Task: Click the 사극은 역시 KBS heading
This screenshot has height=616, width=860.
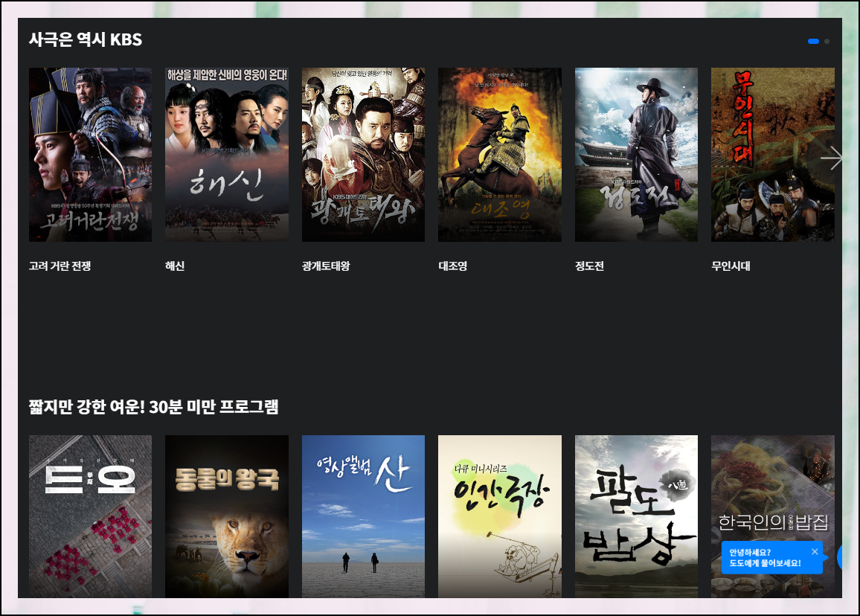Action: (86, 39)
